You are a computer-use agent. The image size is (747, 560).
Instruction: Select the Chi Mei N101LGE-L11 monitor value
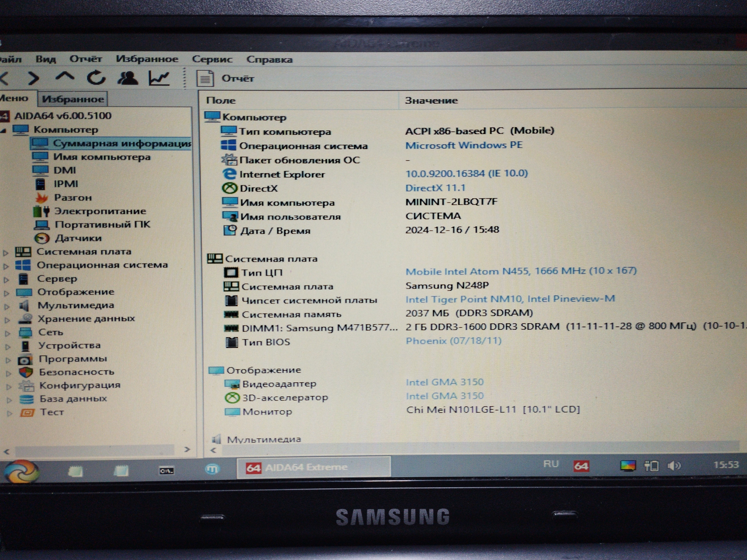point(493,409)
